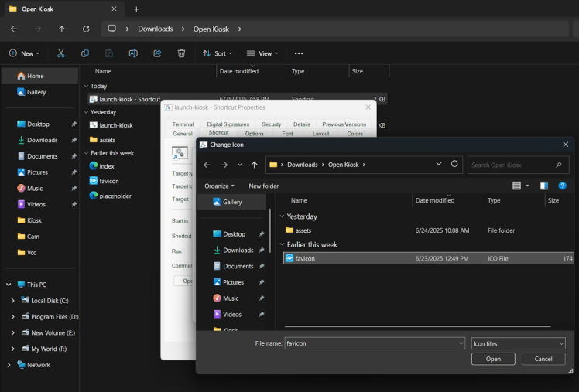Switch to the Security tab in Shortcut Properties
The height and width of the screenshot is (392, 579).
(271, 124)
